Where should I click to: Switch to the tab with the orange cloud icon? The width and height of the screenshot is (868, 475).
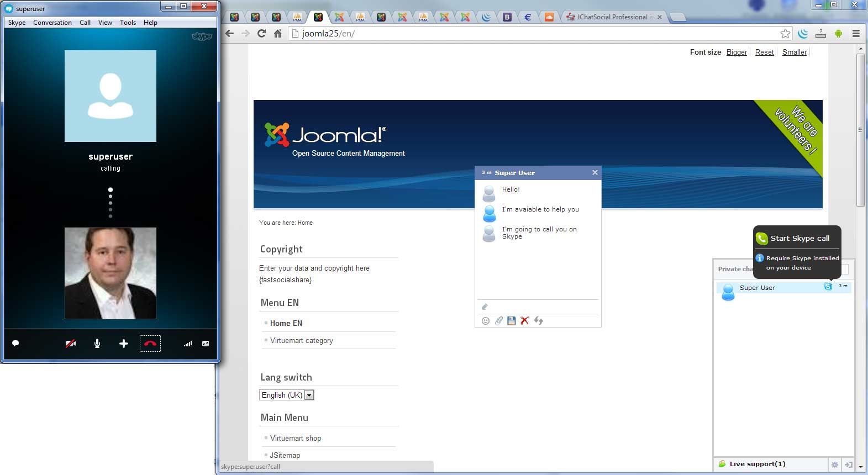pyautogui.click(x=549, y=17)
